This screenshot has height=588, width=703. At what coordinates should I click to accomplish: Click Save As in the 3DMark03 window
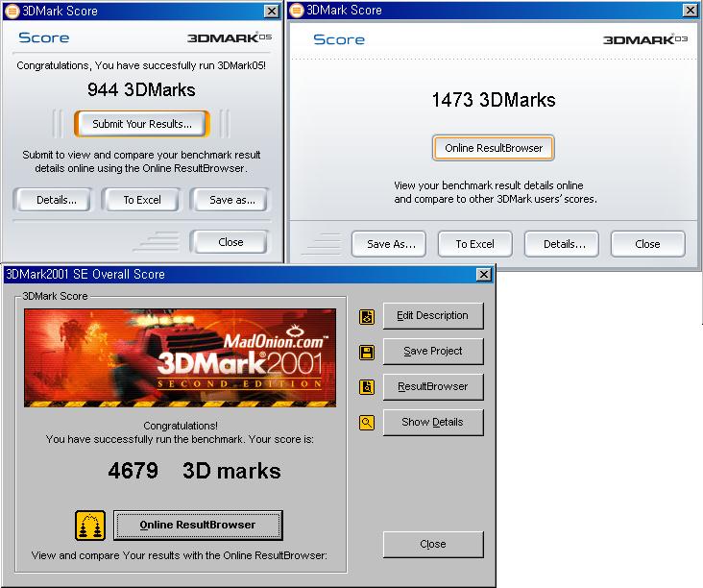[x=389, y=244]
